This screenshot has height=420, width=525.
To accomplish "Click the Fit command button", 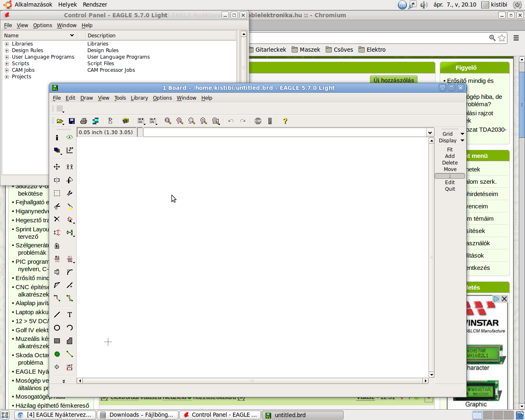I will [450, 150].
